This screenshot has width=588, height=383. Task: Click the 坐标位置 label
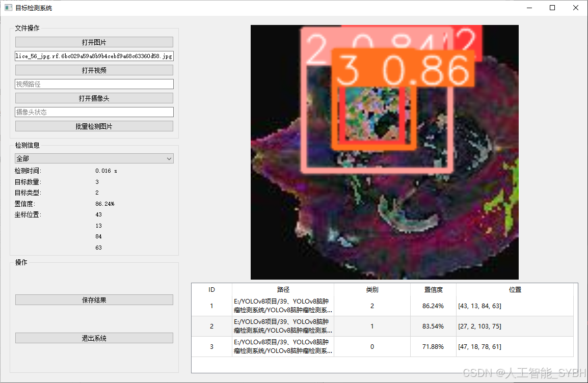(28, 215)
